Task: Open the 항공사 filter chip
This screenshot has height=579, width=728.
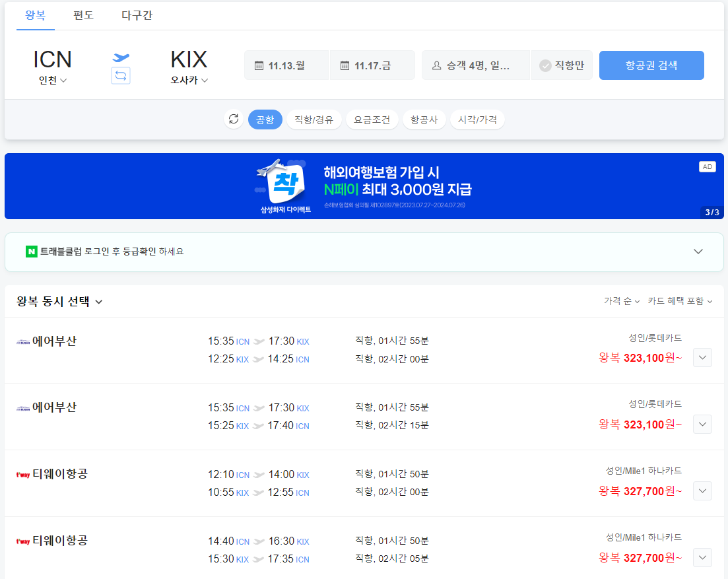Action: 424,119
